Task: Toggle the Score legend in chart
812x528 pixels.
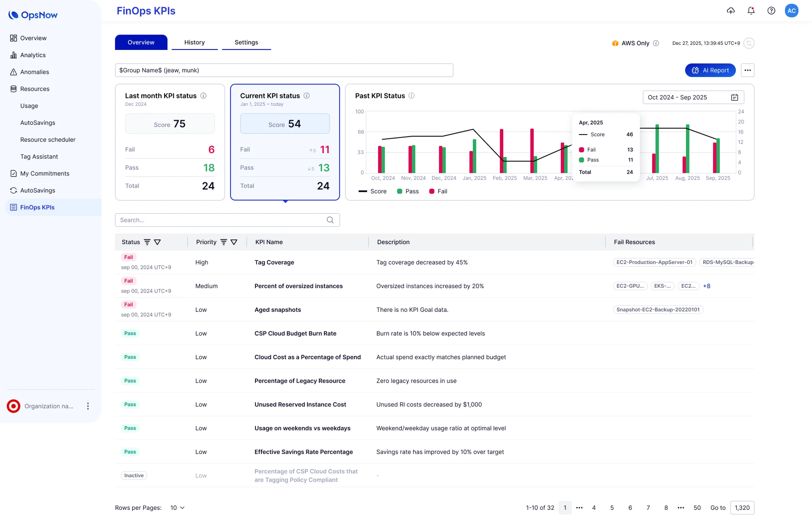Action: [373, 191]
